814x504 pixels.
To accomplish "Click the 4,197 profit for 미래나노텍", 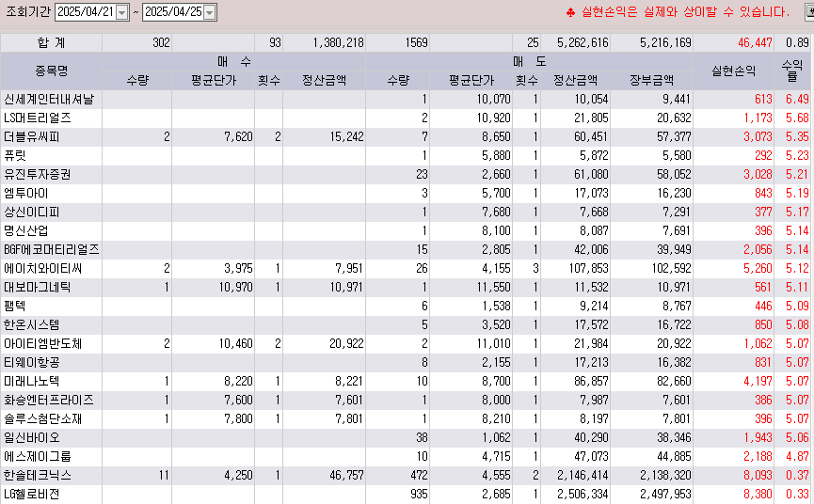I will [x=758, y=381].
